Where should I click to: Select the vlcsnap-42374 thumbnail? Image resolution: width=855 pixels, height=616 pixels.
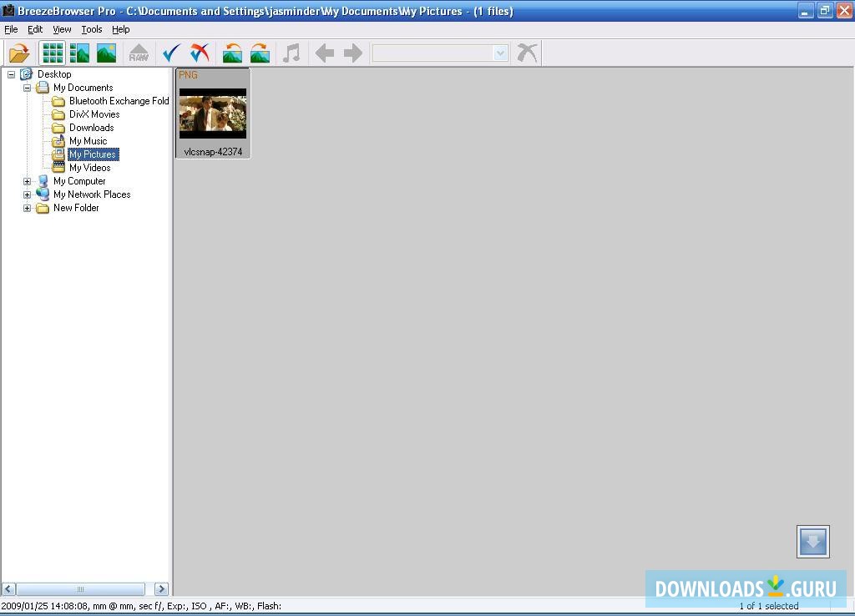coord(212,114)
